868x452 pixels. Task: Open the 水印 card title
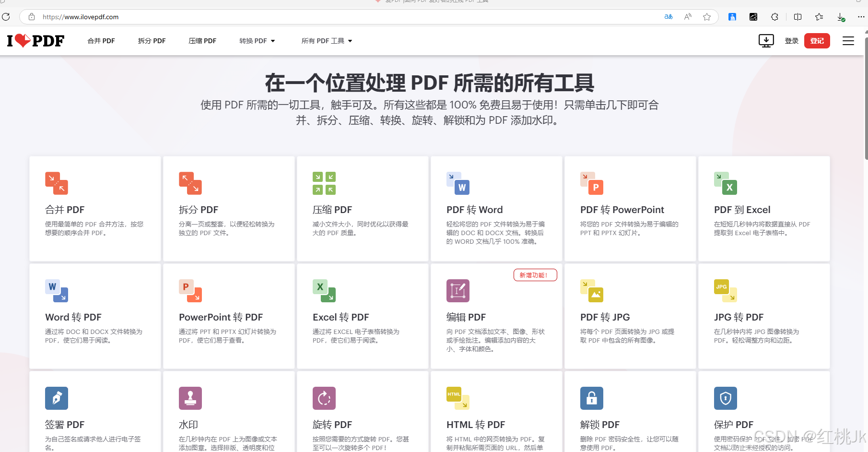click(x=188, y=425)
